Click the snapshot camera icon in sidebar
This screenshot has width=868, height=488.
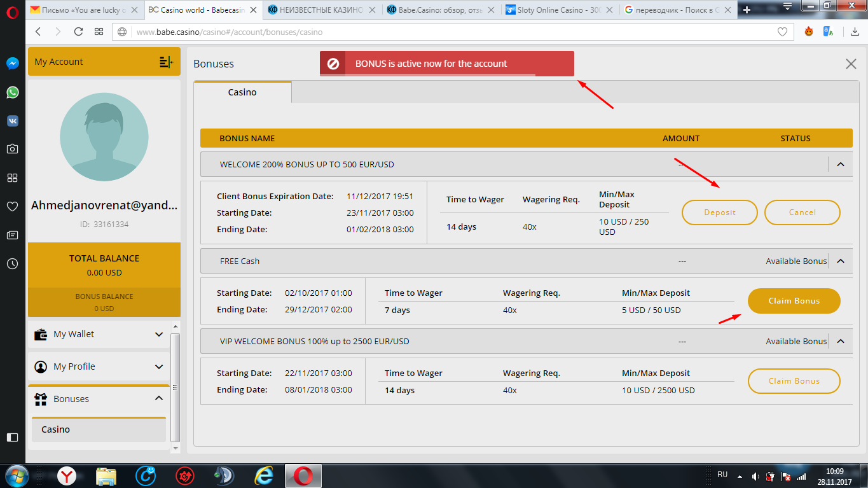(12, 149)
